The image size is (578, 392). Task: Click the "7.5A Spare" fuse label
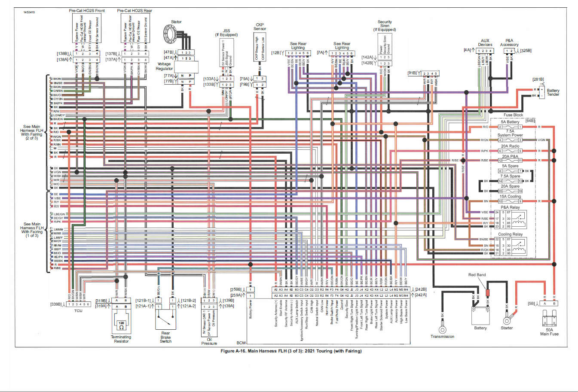point(510,176)
